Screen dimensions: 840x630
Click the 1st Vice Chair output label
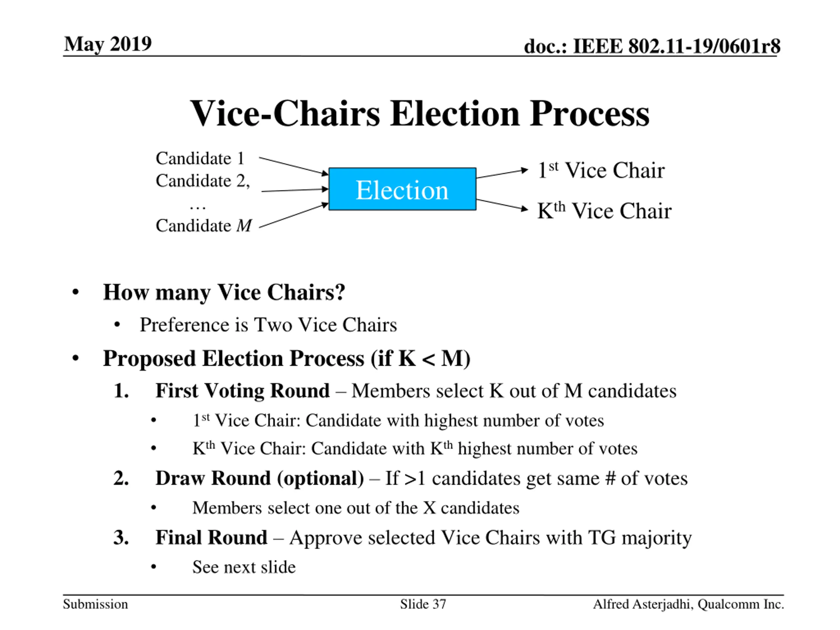(601, 170)
